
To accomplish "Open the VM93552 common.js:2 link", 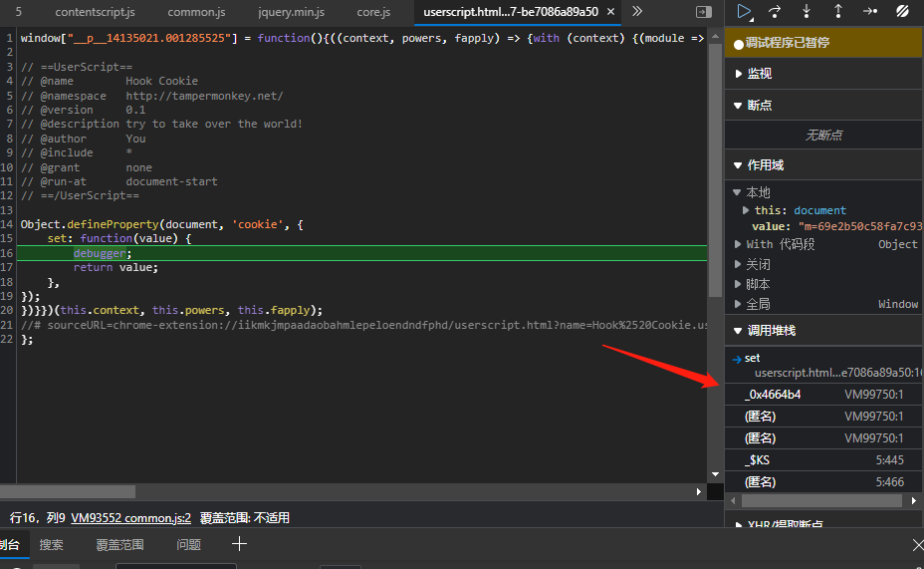I will click(x=130, y=518).
